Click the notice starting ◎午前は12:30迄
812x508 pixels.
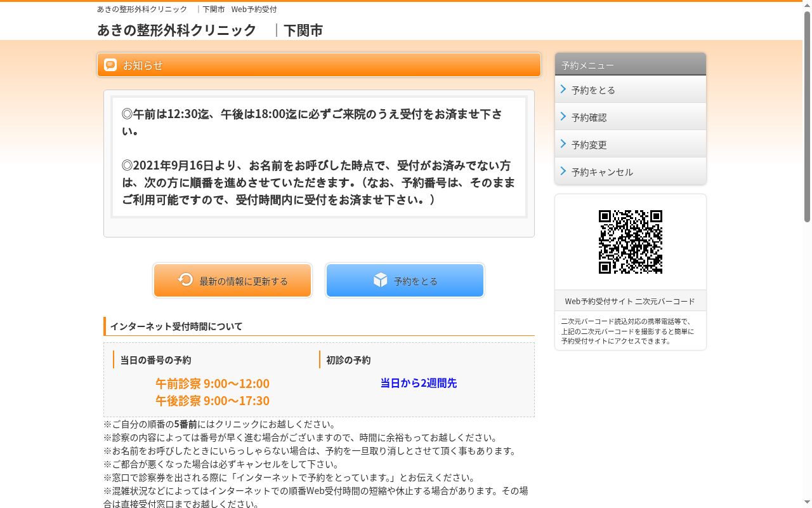coord(312,123)
